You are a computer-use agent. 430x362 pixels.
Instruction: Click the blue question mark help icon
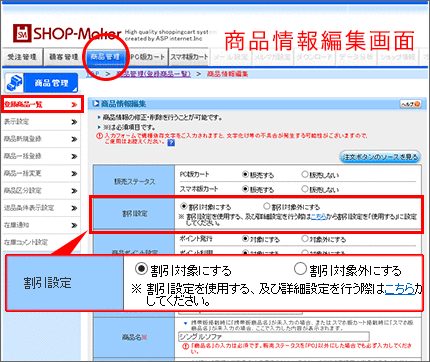[x=171, y=143]
